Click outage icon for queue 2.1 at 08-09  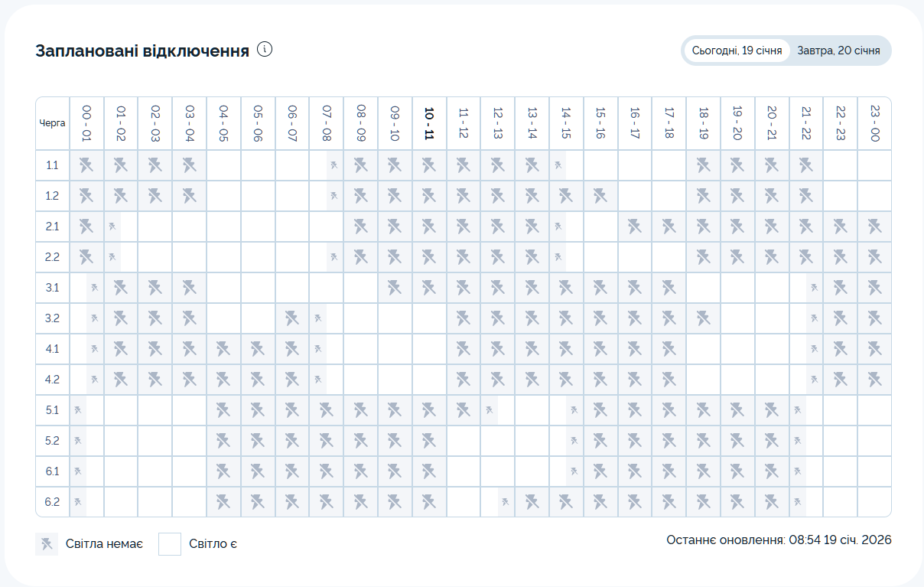360,227
